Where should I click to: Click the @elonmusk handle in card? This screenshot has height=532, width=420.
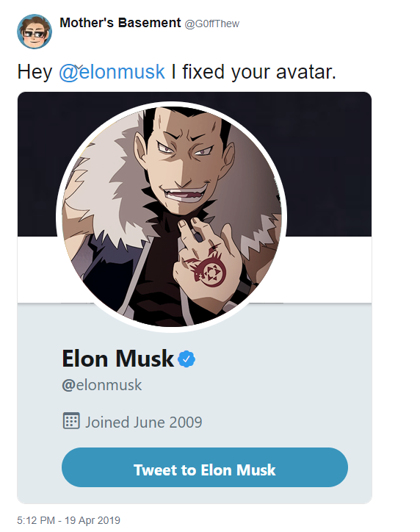(101, 386)
